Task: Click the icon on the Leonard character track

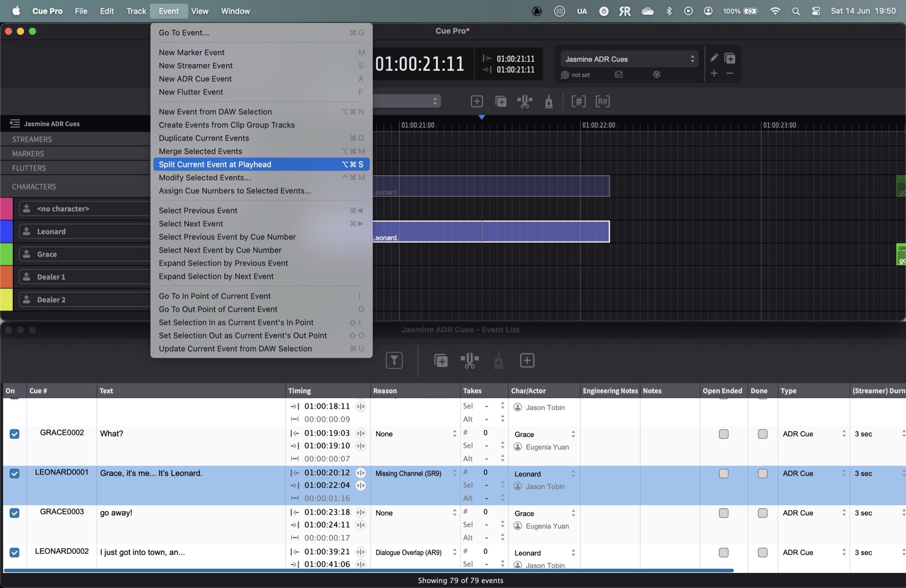Action: (x=27, y=231)
